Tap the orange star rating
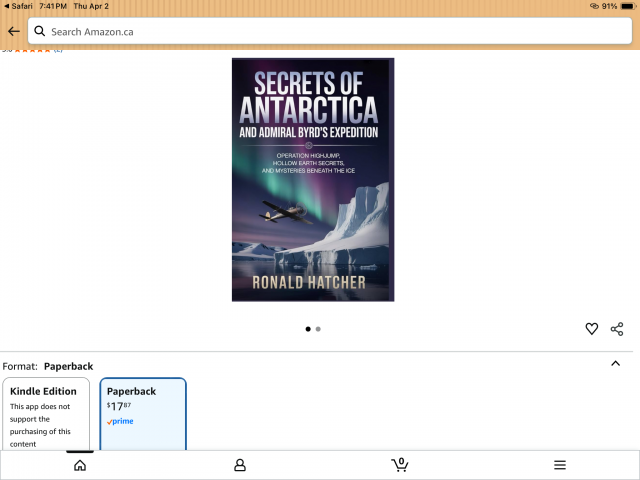The width and height of the screenshot is (640, 480). click(x=28, y=50)
